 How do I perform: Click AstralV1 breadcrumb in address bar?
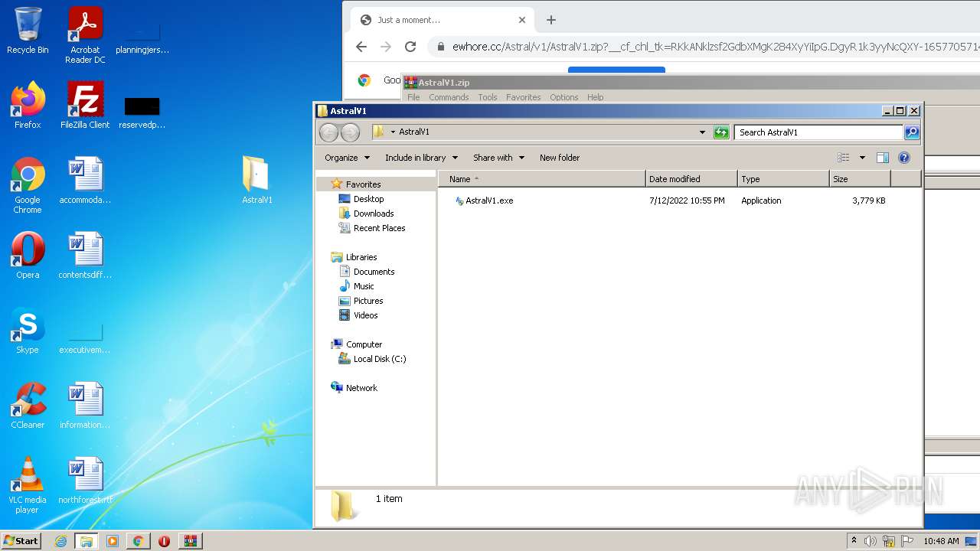tap(414, 132)
